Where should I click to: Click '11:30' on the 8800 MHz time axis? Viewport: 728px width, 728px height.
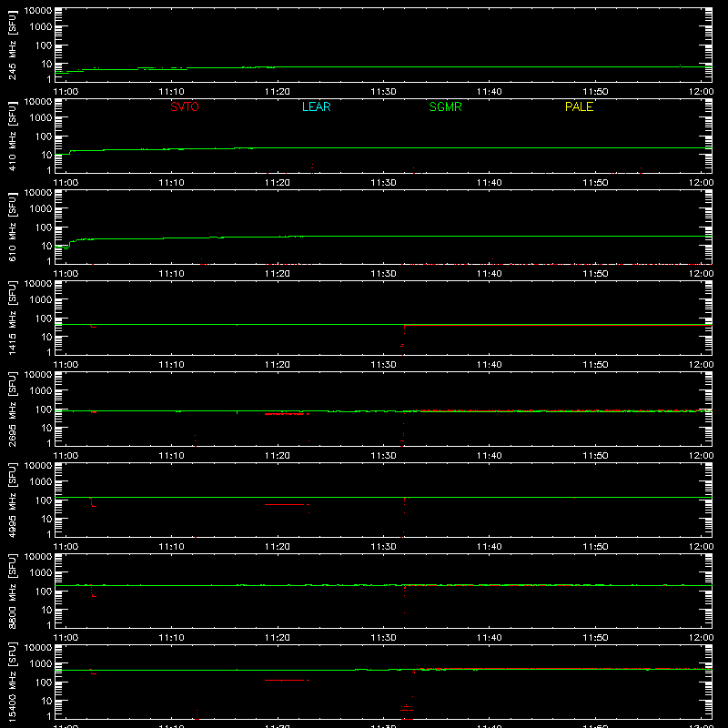(x=383, y=638)
